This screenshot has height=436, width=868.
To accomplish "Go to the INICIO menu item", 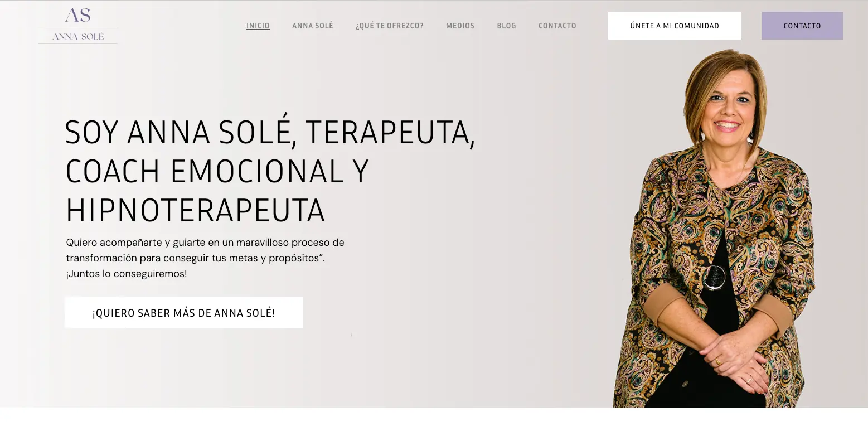I will click(x=258, y=26).
